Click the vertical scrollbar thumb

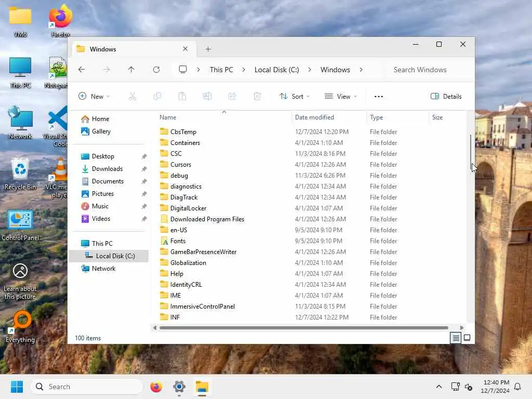(x=471, y=153)
